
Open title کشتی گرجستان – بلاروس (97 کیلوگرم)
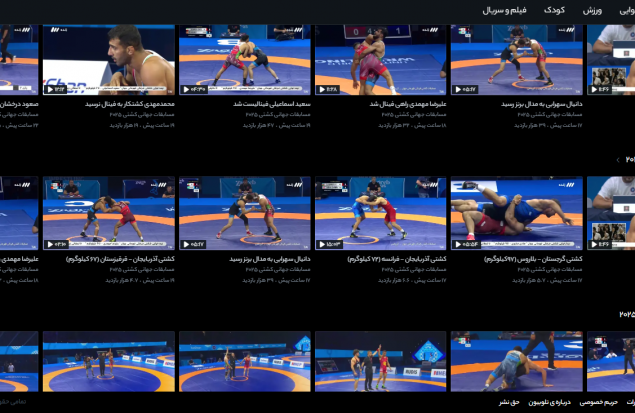[x=533, y=259]
